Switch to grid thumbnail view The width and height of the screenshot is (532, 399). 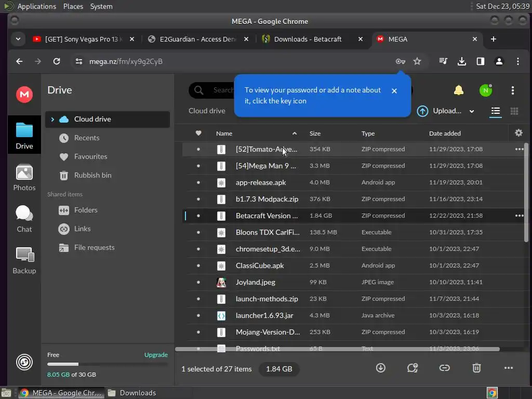click(x=514, y=111)
